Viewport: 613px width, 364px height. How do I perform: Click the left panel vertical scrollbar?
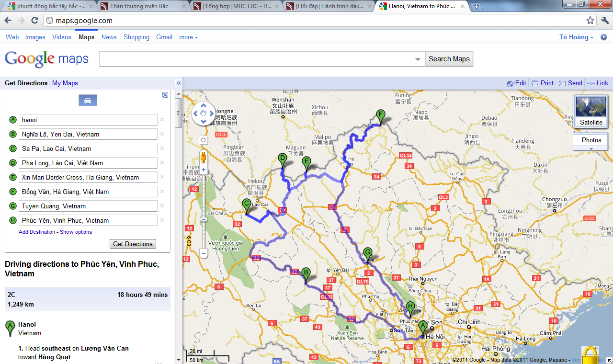pyautogui.click(x=179, y=113)
